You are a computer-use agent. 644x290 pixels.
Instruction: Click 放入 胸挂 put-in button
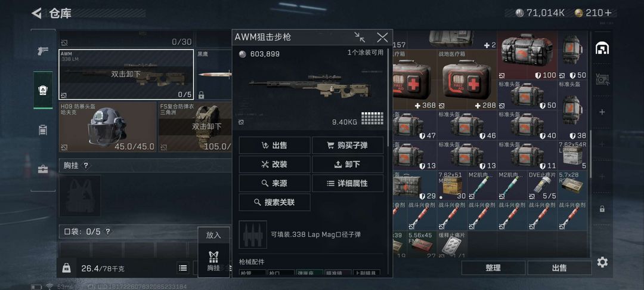pyautogui.click(x=213, y=252)
